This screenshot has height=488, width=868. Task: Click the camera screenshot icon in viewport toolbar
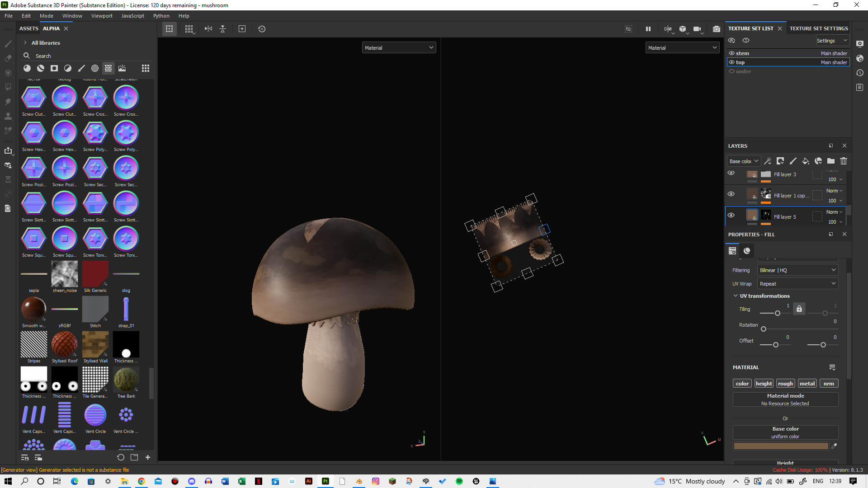pos(717,29)
